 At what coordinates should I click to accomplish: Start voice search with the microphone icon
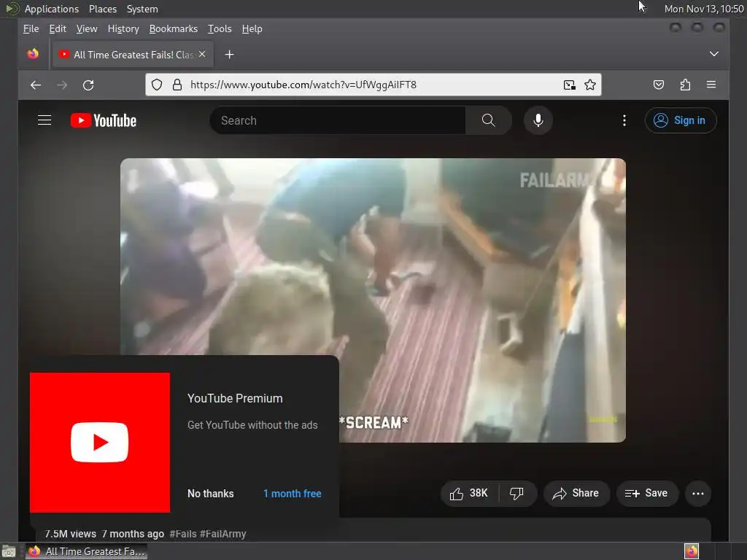(x=538, y=120)
